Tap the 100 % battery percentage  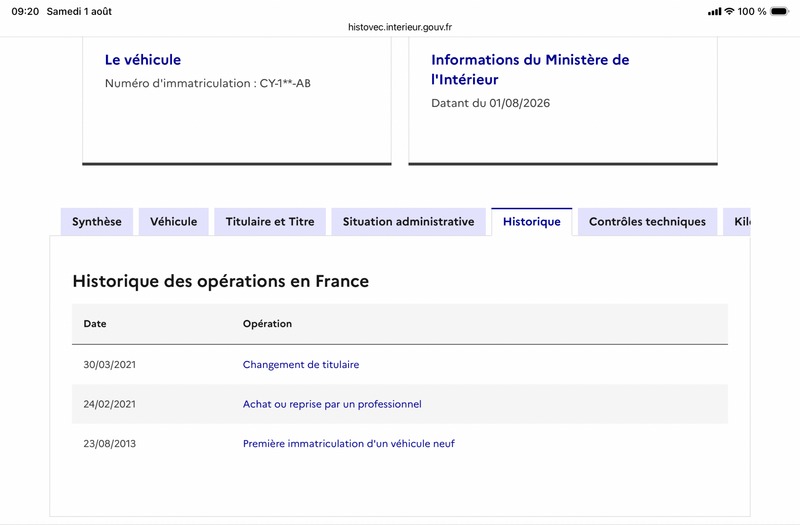coord(752,11)
